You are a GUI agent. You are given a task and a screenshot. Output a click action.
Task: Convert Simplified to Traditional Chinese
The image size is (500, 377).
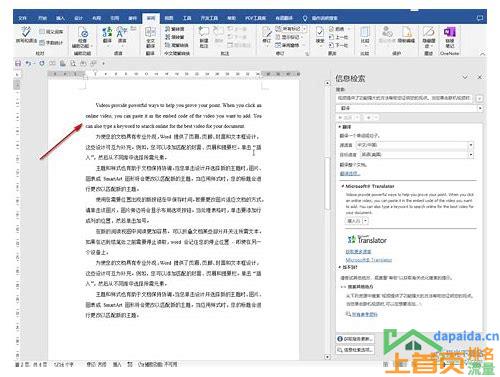click(x=176, y=37)
